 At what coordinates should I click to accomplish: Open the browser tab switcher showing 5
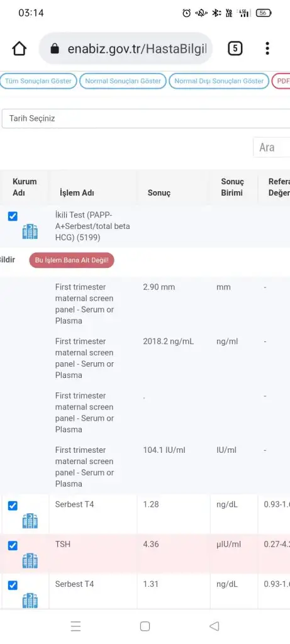(235, 48)
